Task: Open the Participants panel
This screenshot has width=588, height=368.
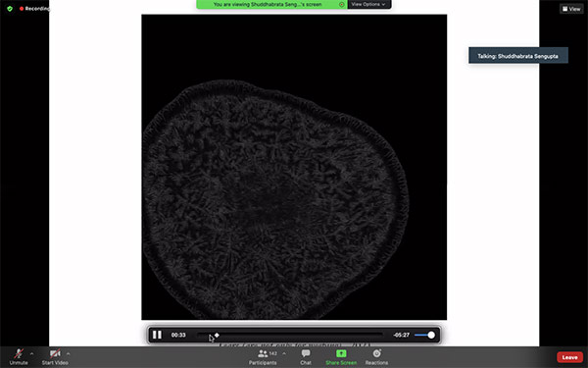Action: (x=263, y=356)
